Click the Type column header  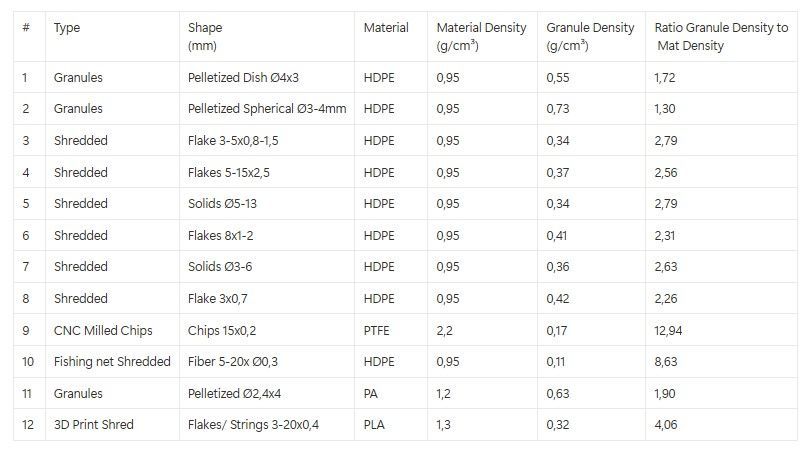click(x=67, y=28)
